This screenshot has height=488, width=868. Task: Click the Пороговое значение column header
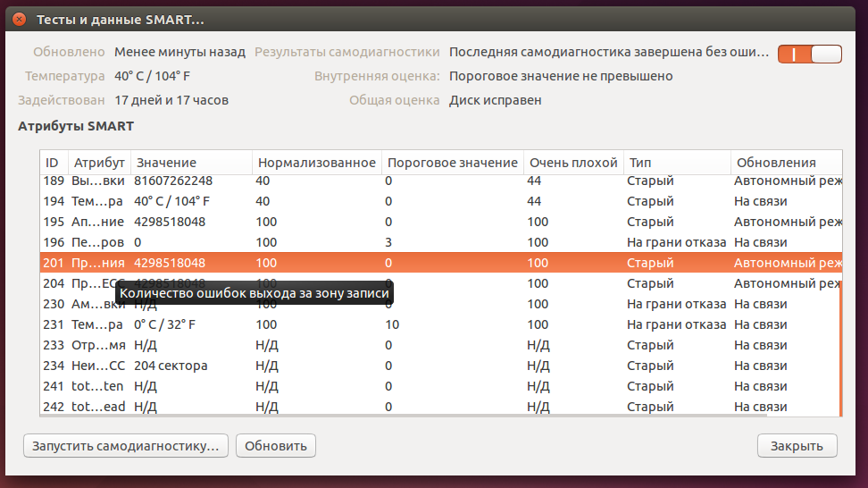(x=451, y=163)
